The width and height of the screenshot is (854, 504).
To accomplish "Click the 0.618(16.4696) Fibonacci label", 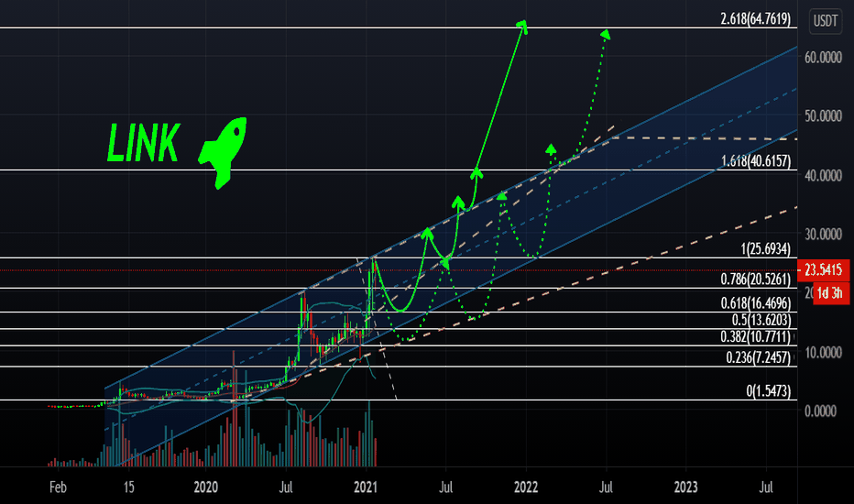I will coord(756,303).
